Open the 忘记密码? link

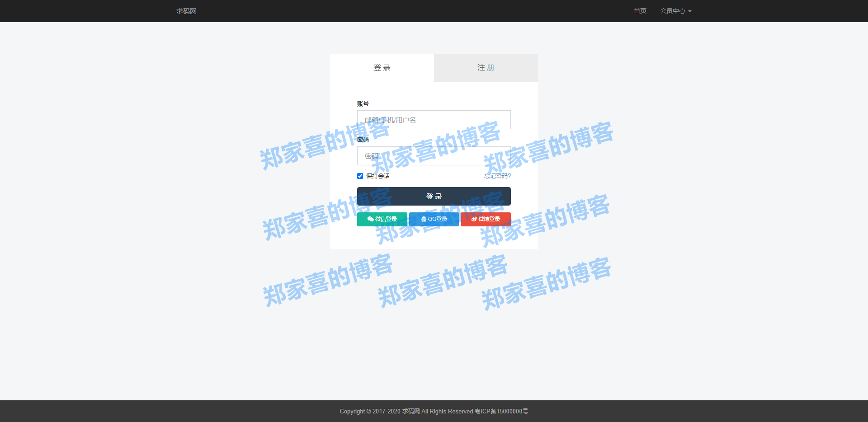click(x=497, y=176)
